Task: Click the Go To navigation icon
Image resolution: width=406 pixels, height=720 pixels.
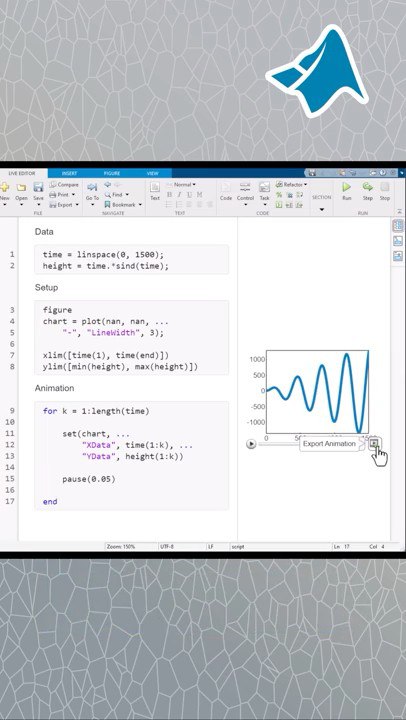Action: click(x=92, y=187)
